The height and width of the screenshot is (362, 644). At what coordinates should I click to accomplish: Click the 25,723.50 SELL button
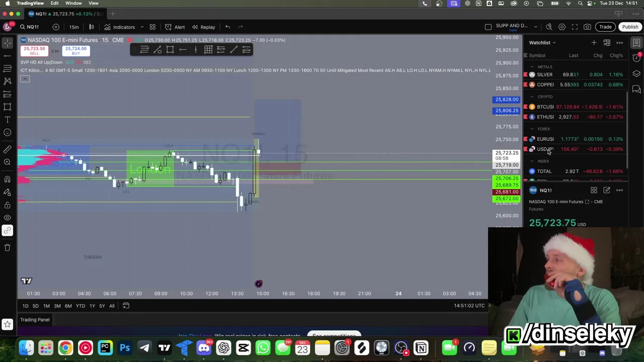(34, 51)
